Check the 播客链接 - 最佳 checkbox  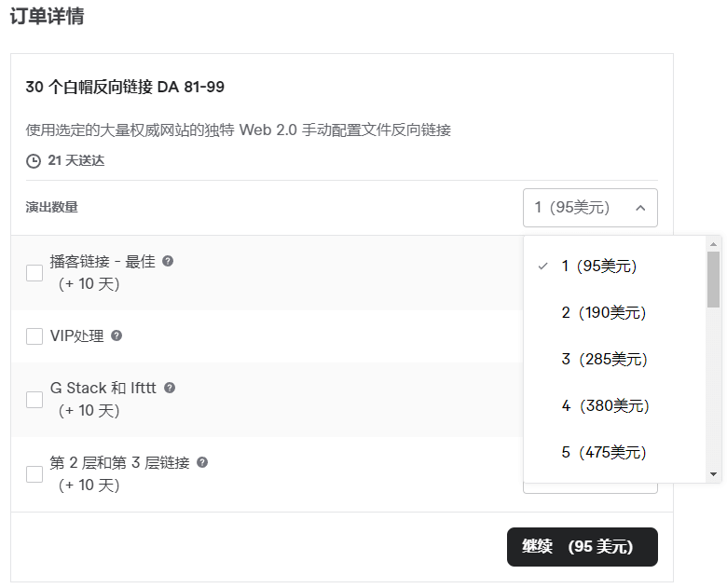34,273
